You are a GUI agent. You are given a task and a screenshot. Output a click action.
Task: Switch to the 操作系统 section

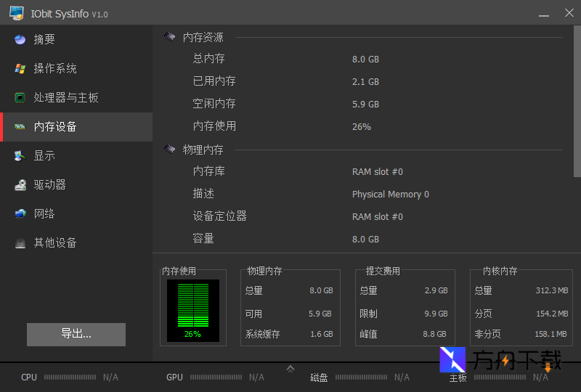(x=76, y=68)
